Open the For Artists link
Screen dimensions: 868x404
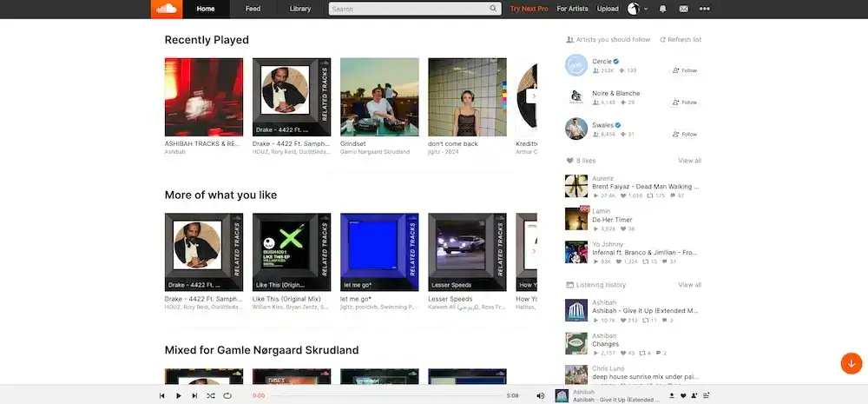[572, 9]
